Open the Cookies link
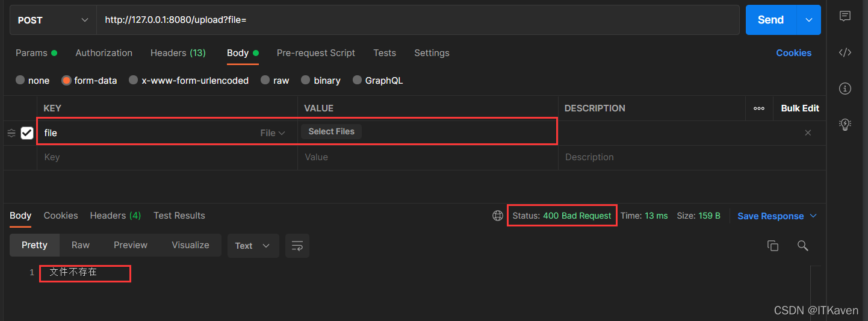Image resolution: width=868 pixels, height=321 pixels. pyautogui.click(x=793, y=53)
